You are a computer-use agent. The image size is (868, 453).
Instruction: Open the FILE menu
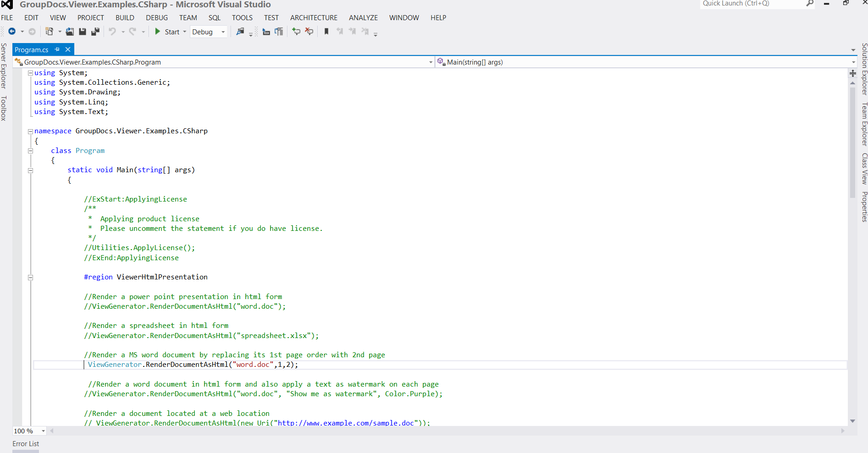click(7, 18)
